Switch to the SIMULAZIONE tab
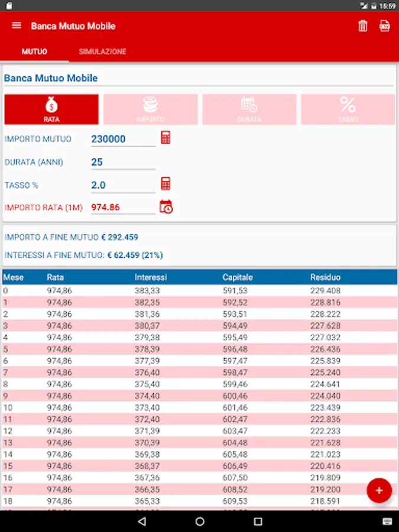The height and width of the screenshot is (532, 399). (x=102, y=51)
